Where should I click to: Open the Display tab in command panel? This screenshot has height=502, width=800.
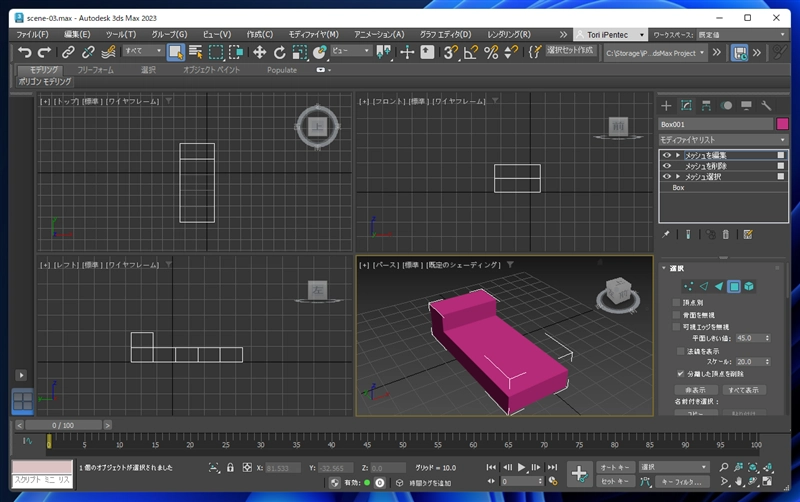coord(746,106)
